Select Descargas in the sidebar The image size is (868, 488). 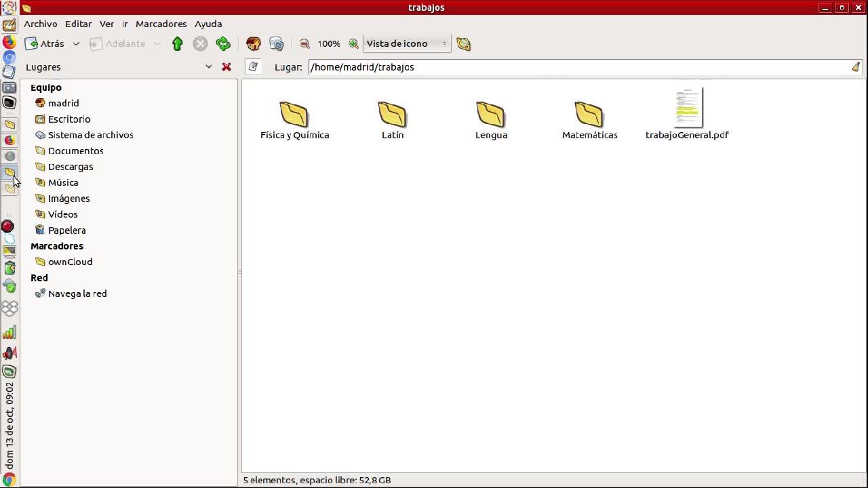point(71,167)
